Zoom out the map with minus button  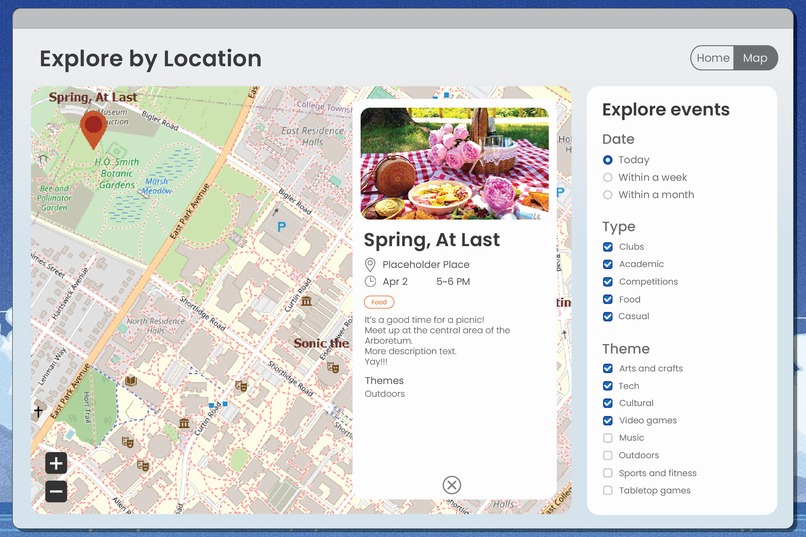tap(56, 491)
